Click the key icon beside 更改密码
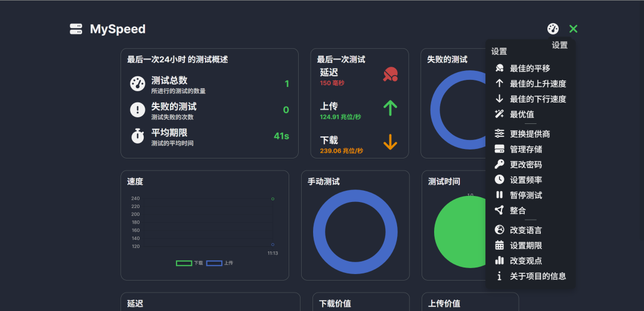The image size is (644, 311). click(500, 164)
